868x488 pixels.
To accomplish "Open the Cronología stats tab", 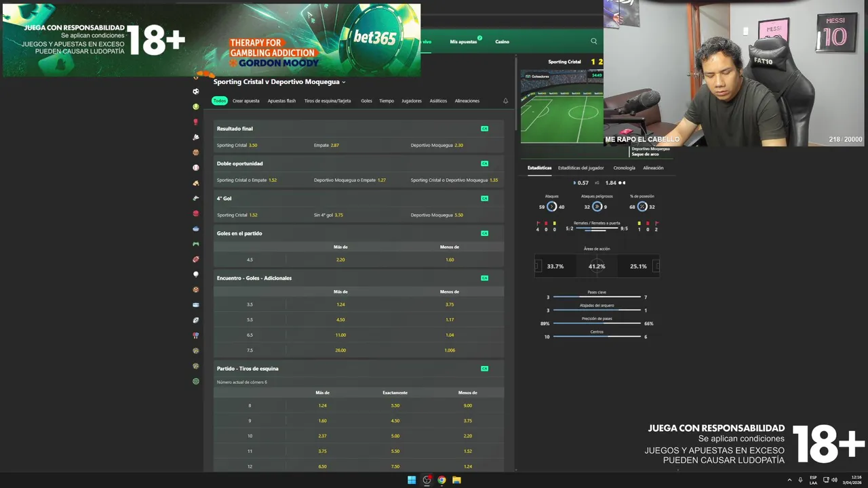I will [x=625, y=168].
